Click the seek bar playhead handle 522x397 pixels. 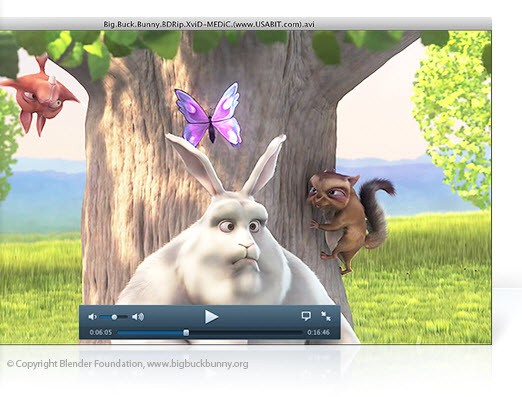pos(186,332)
